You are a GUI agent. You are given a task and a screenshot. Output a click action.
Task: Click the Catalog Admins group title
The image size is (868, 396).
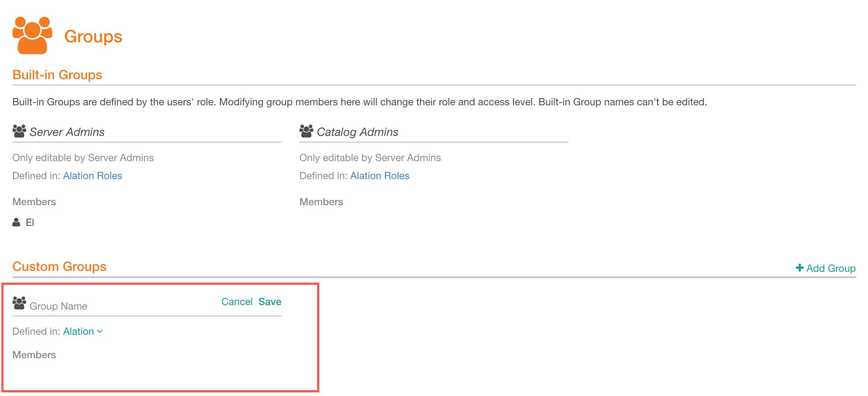358,132
